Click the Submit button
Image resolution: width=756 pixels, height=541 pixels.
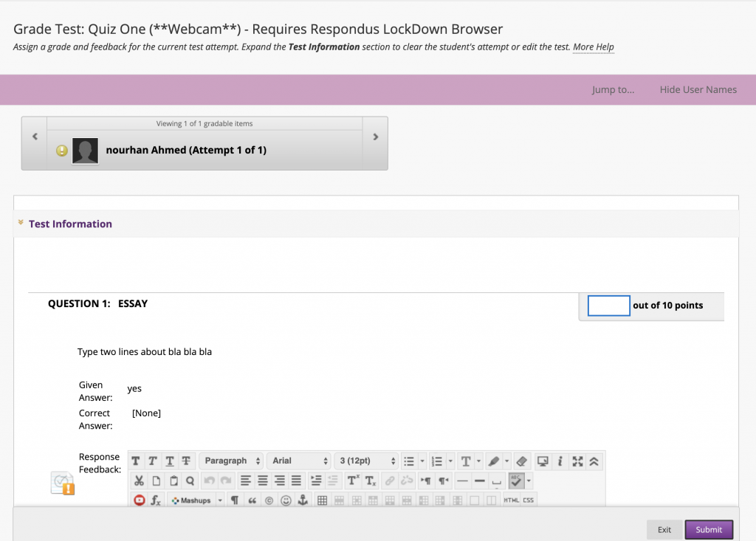(708, 529)
